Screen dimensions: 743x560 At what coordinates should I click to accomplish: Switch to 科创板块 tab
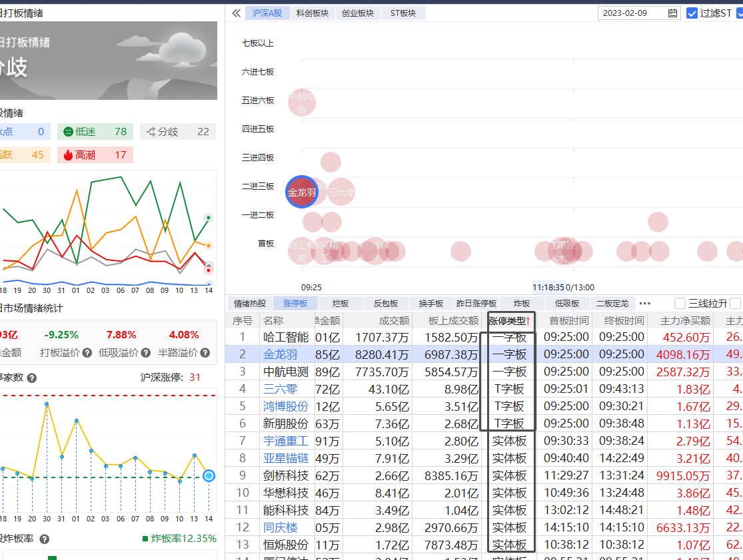point(313,13)
